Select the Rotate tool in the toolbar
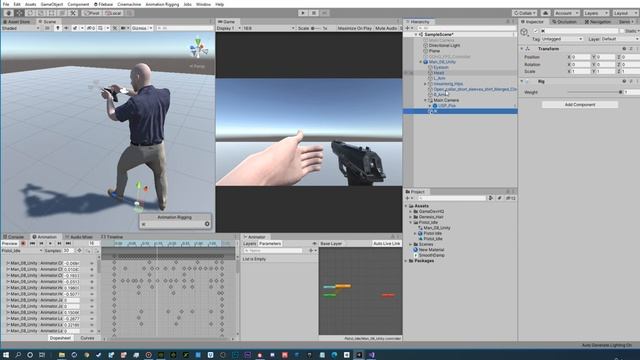This screenshot has height=360, width=640. click(30, 13)
